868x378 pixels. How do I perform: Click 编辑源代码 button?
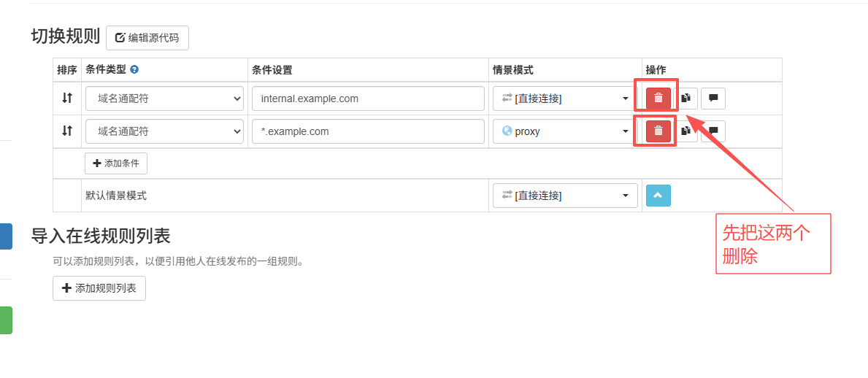pyautogui.click(x=147, y=38)
